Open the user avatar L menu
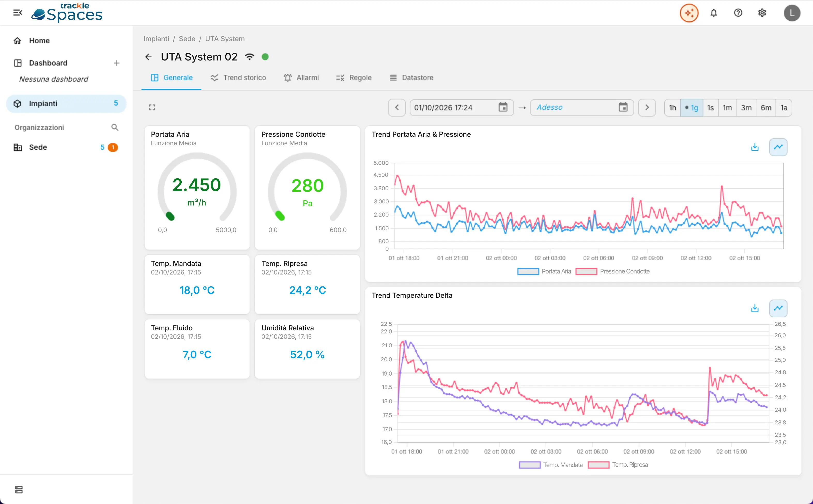The image size is (813, 504). (792, 13)
